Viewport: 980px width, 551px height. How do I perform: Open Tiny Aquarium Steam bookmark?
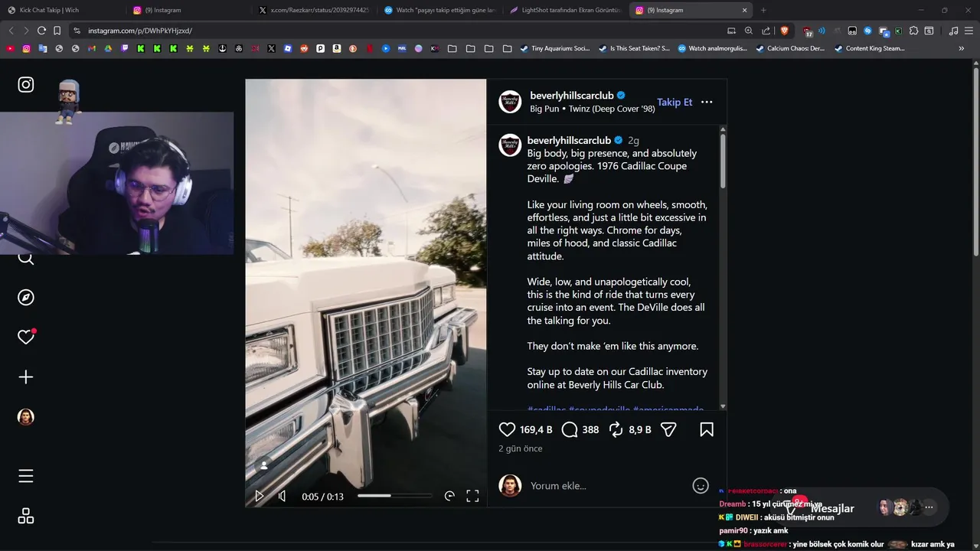(x=554, y=48)
